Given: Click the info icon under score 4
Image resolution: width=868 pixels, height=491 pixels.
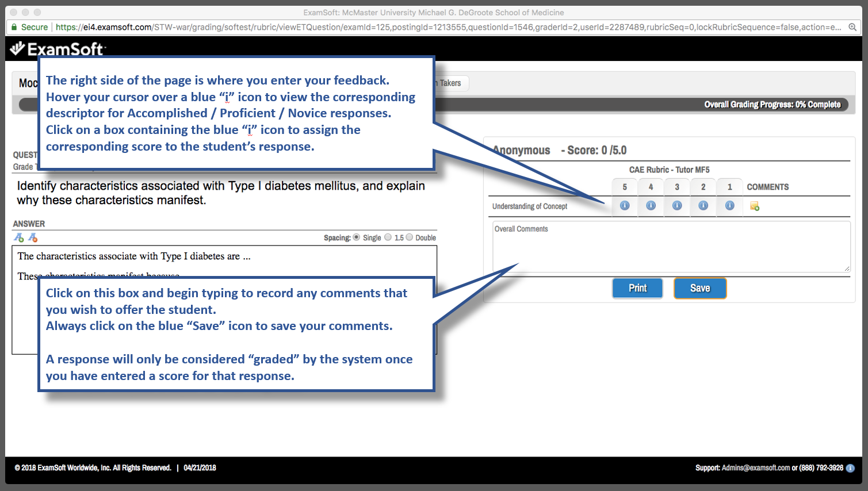Looking at the screenshot, I should (651, 206).
